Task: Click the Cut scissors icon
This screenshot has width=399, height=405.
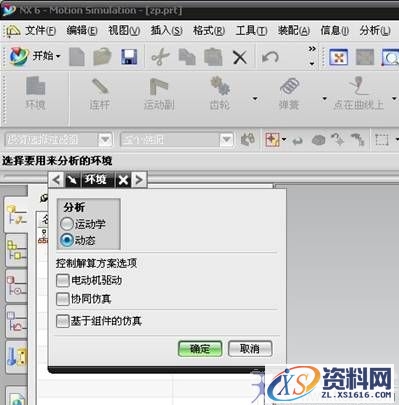Action: tap(160, 57)
